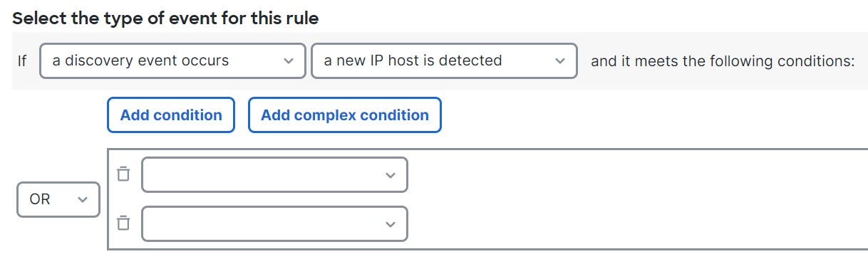Click the "Select the type of event for this rule" heading
This screenshot has width=868, height=259.
[x=165, y=18]
